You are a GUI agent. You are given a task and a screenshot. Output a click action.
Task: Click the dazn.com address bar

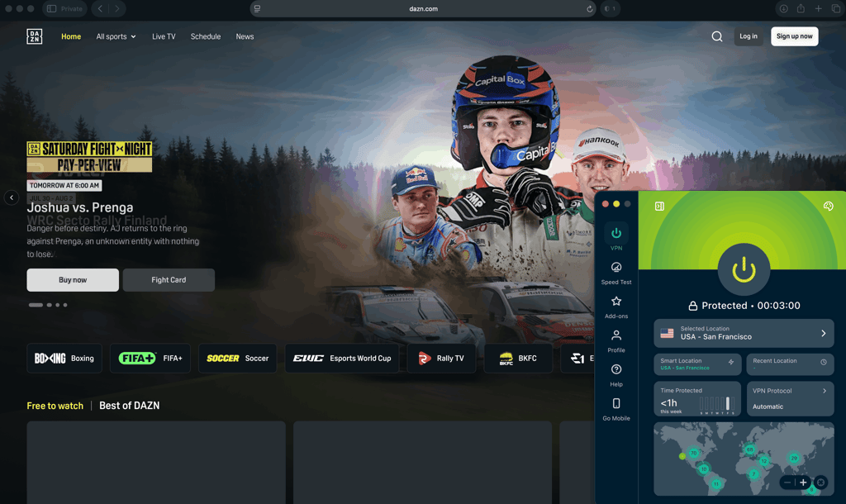click(x=424, y=8)
